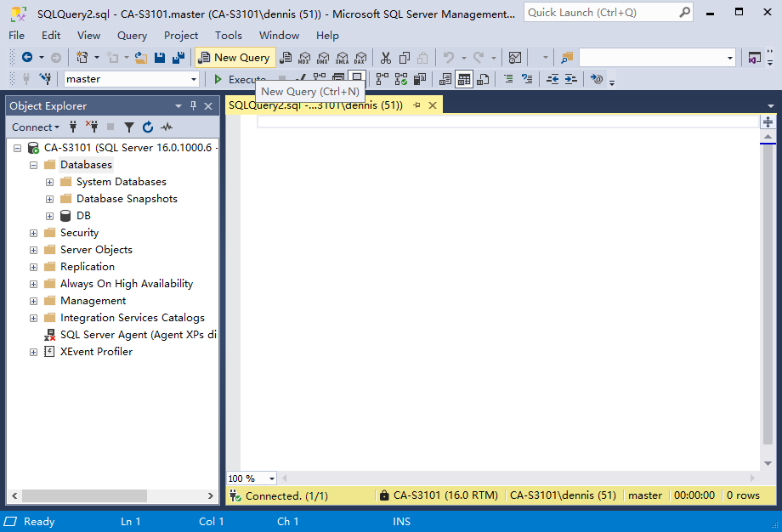Image resolution: width=782 pixels, height=532 pixels.
Task: Open the Tools menu
Action: pyautogui.click(x=228, y=36)
